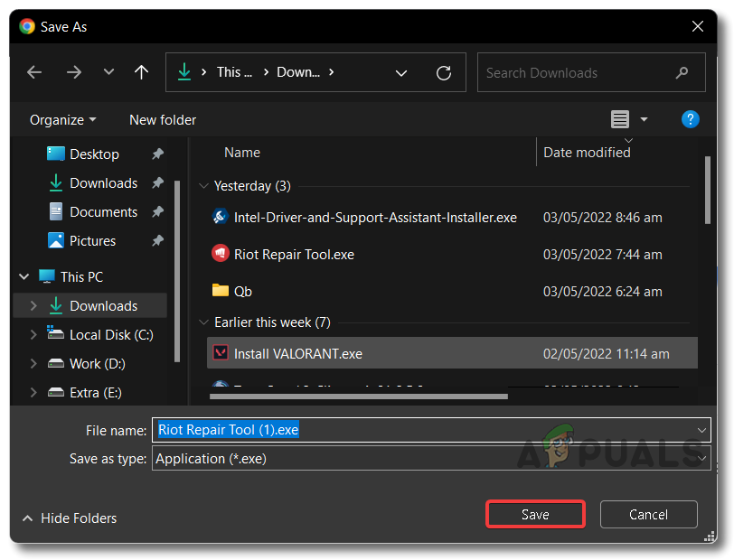The image size is (734, 560).
Task: Click the navigation pane scrollbar
Action: coord(177,271)
